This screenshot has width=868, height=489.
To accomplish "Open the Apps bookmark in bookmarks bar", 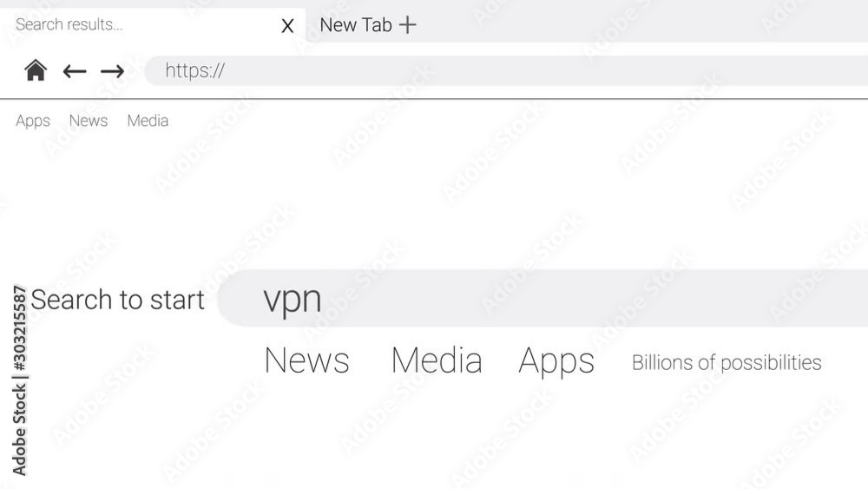I will (33, 121).
